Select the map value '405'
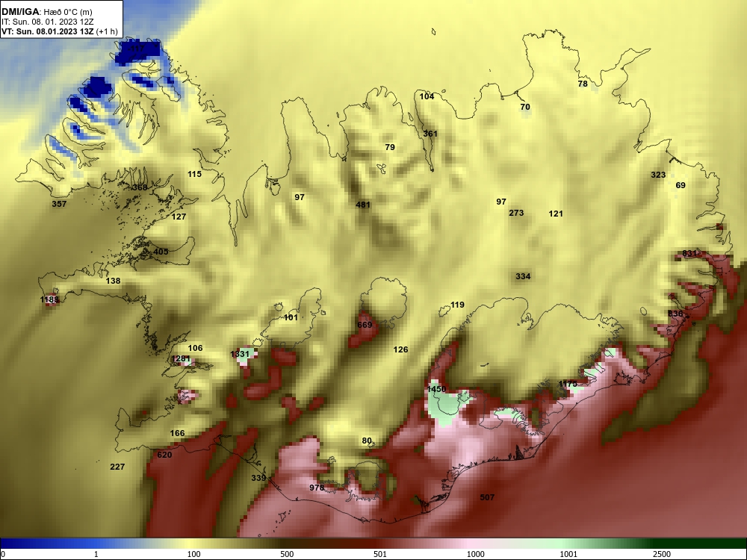747x560 pixels. click(161, 252)
